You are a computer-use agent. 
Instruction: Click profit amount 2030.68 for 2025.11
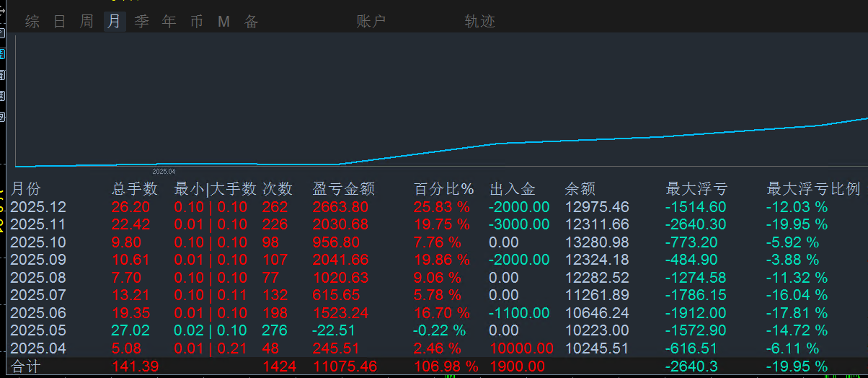pyautogui.click(x=340, y=224)
